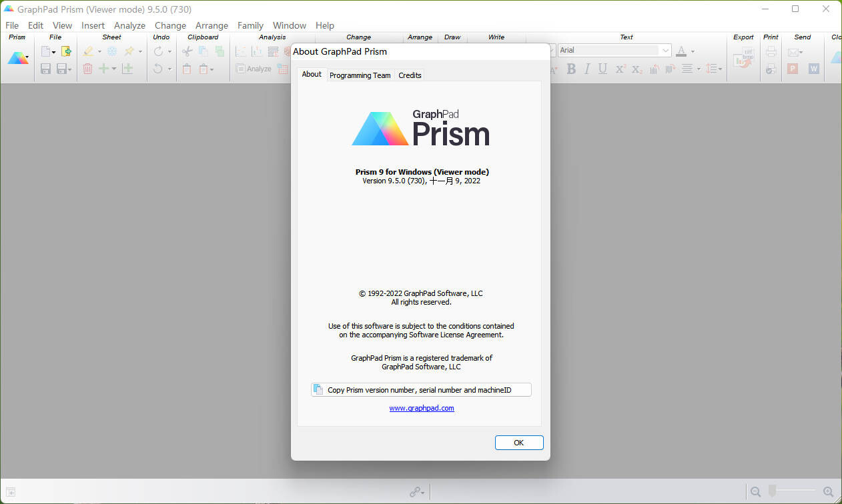Click the zoom in magnifier in status bar

[828, 491]
